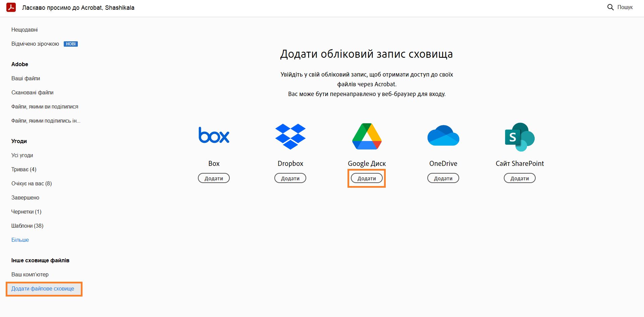Click the Google Диск icon
The height and width of the screenshot is (317, 644).
pyautogui.click(x=366, y=136)
